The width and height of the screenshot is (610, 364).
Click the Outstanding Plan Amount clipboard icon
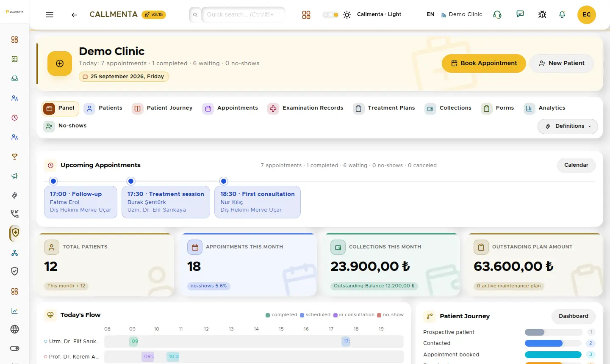(x=481, y=247)
